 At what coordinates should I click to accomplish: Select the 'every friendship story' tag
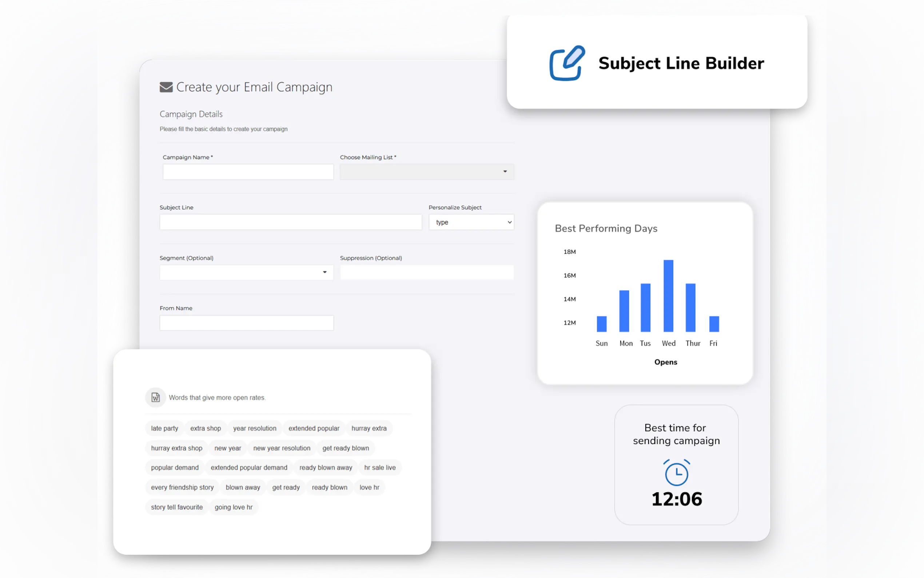[x=182, y=487]
